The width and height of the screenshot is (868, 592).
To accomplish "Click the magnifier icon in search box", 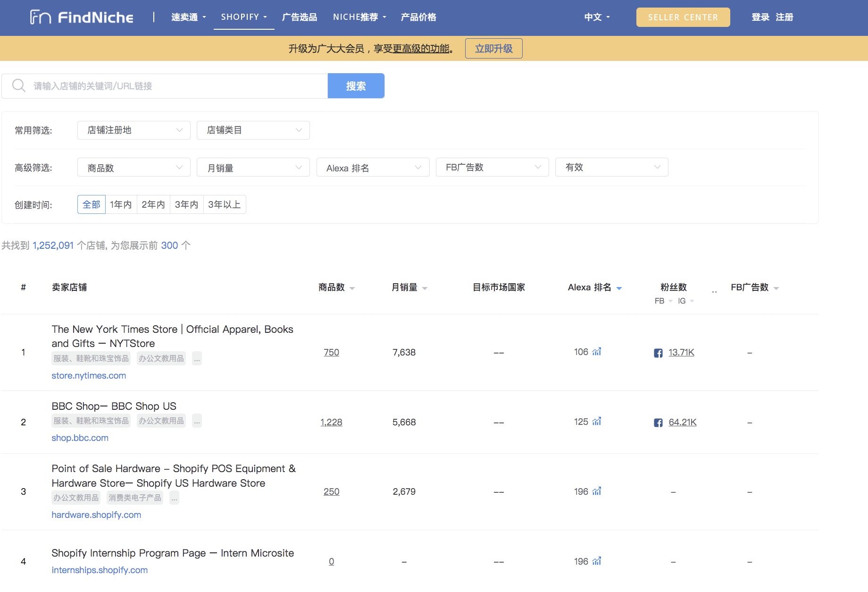I will (19, 85).
